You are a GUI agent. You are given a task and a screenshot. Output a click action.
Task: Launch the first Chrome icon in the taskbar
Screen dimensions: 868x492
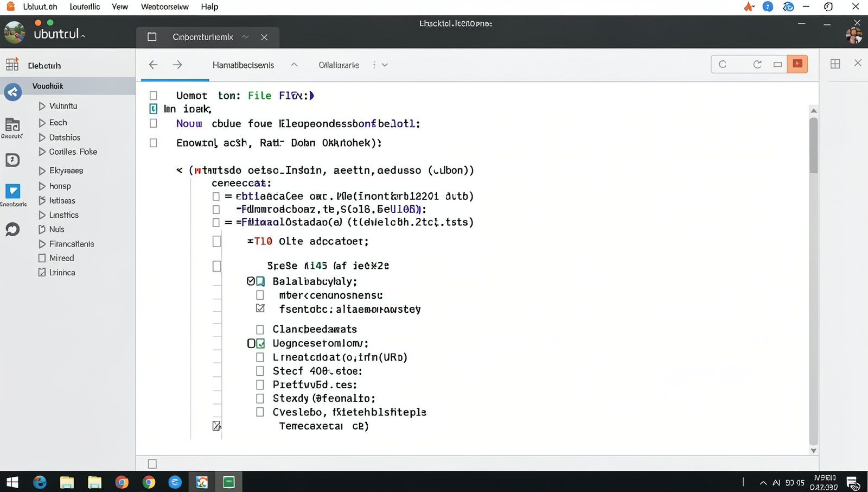tap(122, 482)
